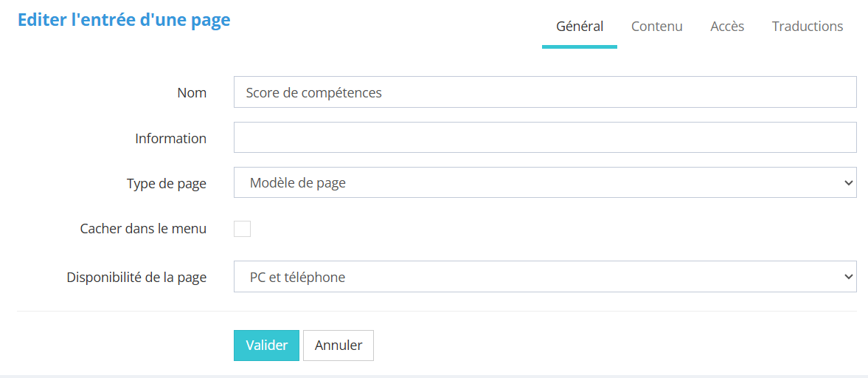The width and height of the screenshot is (868, 378).
Task: Click the Nom text field
Action: click(x=544, y=92)
